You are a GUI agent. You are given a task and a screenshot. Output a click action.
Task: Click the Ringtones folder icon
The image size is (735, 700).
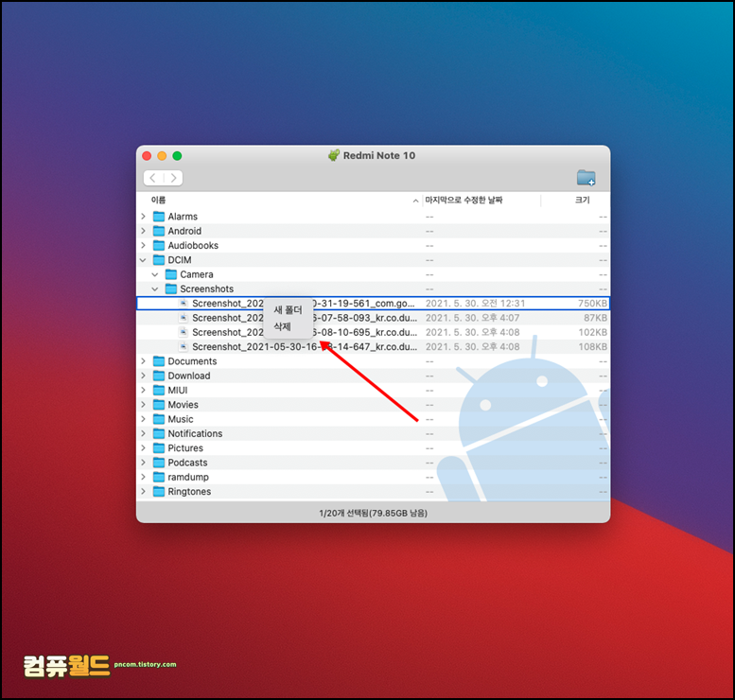159,492
